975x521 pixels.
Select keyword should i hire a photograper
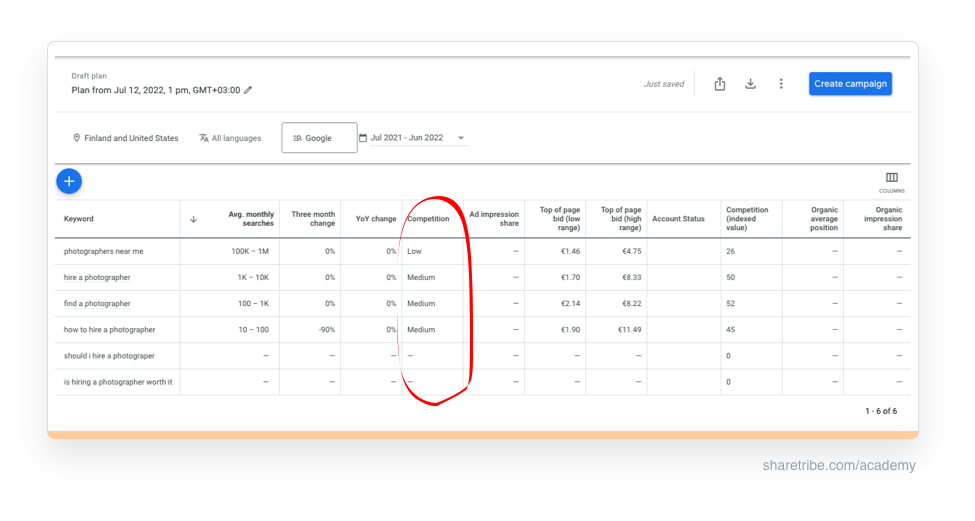coord(109,356)
